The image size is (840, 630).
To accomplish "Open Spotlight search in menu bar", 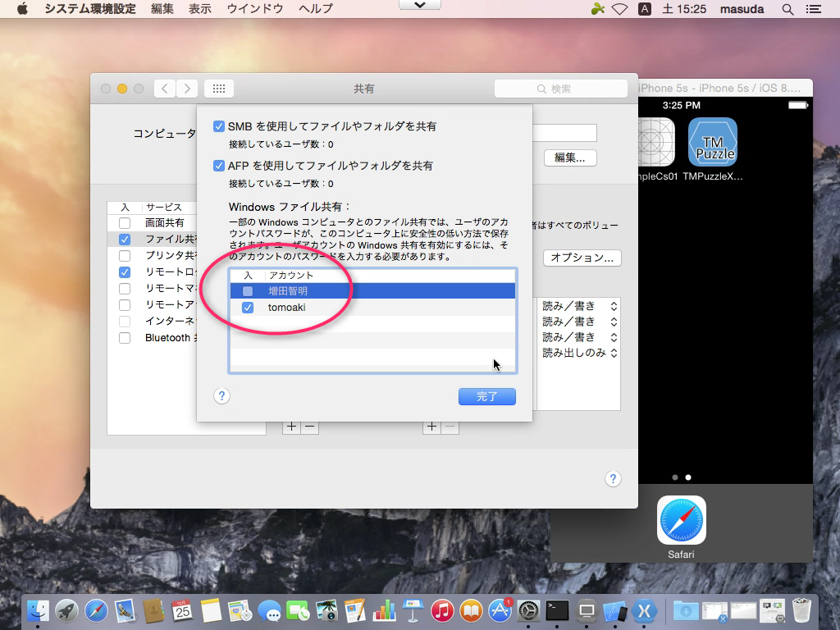I will 787,9.
